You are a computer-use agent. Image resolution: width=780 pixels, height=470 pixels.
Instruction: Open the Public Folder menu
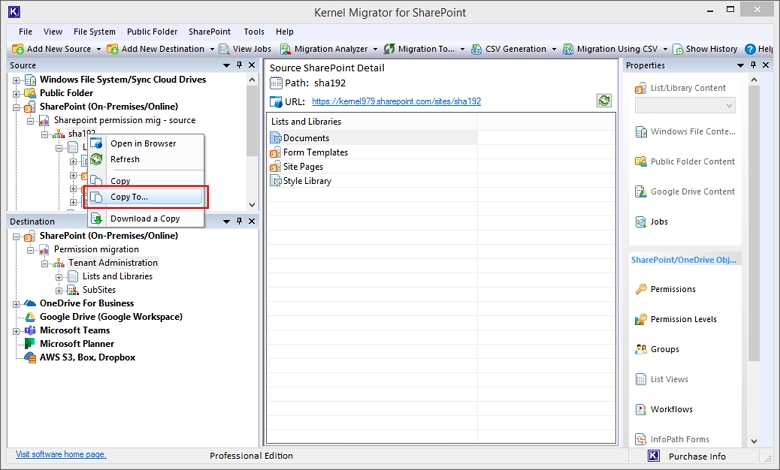tap(152, 31)
